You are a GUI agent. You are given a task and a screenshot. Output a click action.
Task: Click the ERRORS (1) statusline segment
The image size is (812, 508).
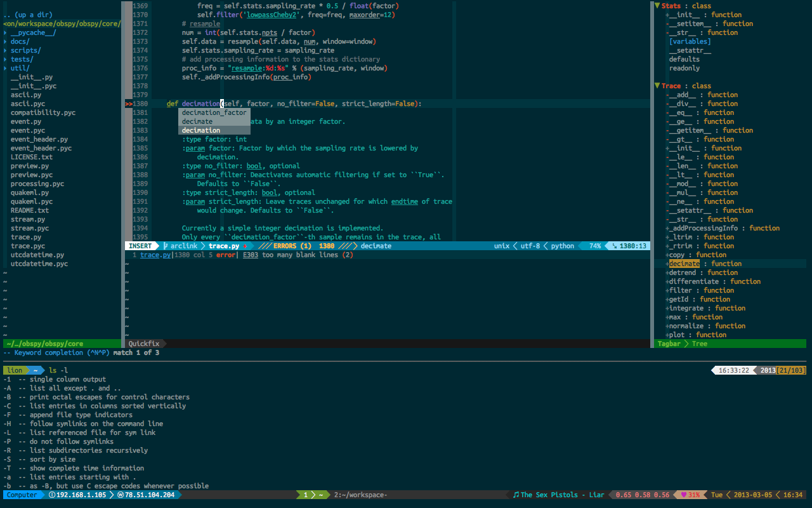coord(292,246)
